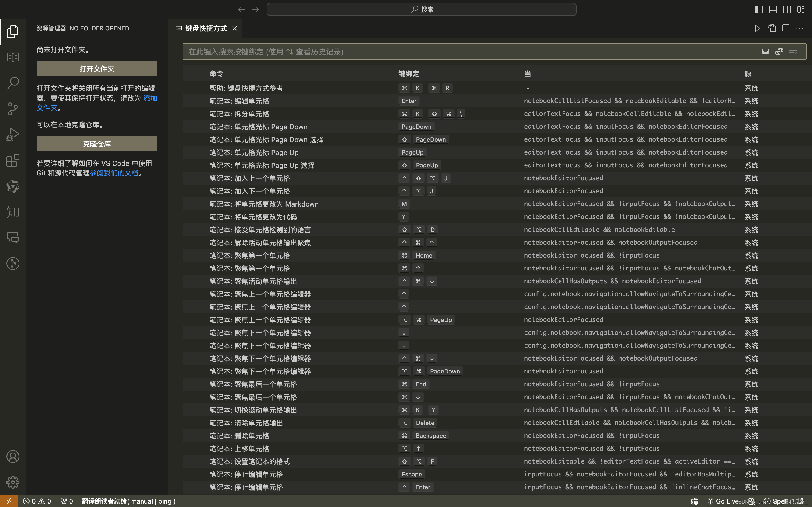
Task: Open Customize Layout menu
Action: (801, 9)
